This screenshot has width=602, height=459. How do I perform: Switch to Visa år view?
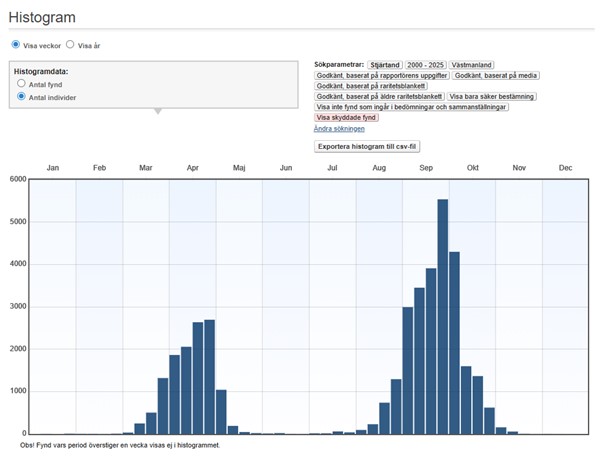click(70, 45)
